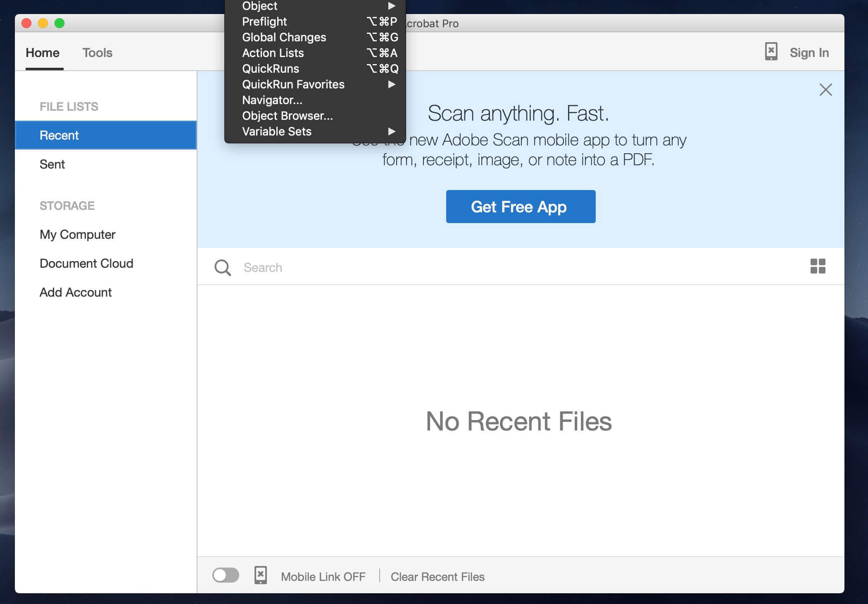Image resolution: width=868 pixels, height=604 pixels.
Task: Open Object Browser… menu entry
Action: point(315,116)
